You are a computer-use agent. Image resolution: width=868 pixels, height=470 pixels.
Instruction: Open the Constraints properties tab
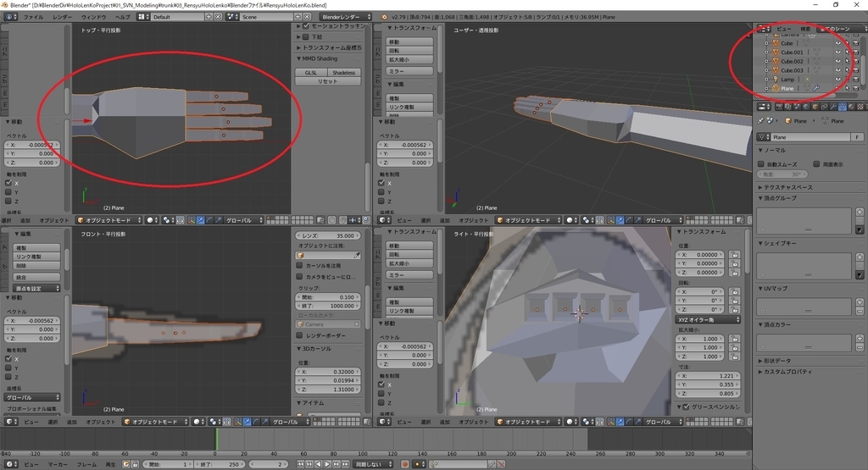[824, 107]
